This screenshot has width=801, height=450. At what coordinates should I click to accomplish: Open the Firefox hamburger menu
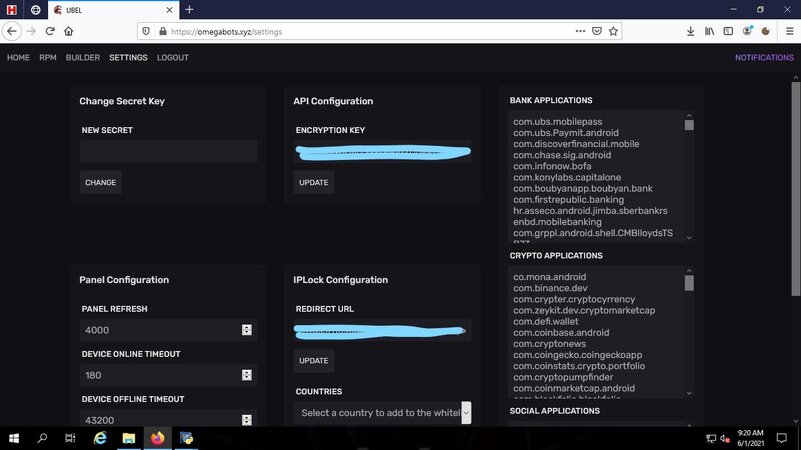[x=787, y=31]
